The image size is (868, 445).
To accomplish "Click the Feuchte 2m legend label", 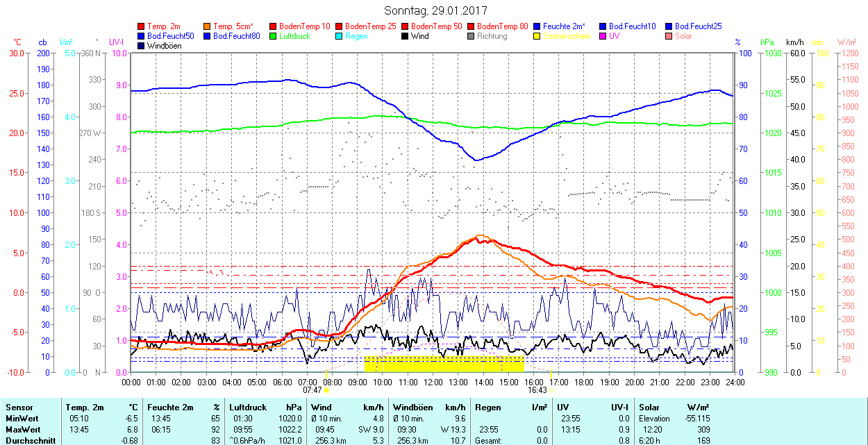I will tap(564, 26).
